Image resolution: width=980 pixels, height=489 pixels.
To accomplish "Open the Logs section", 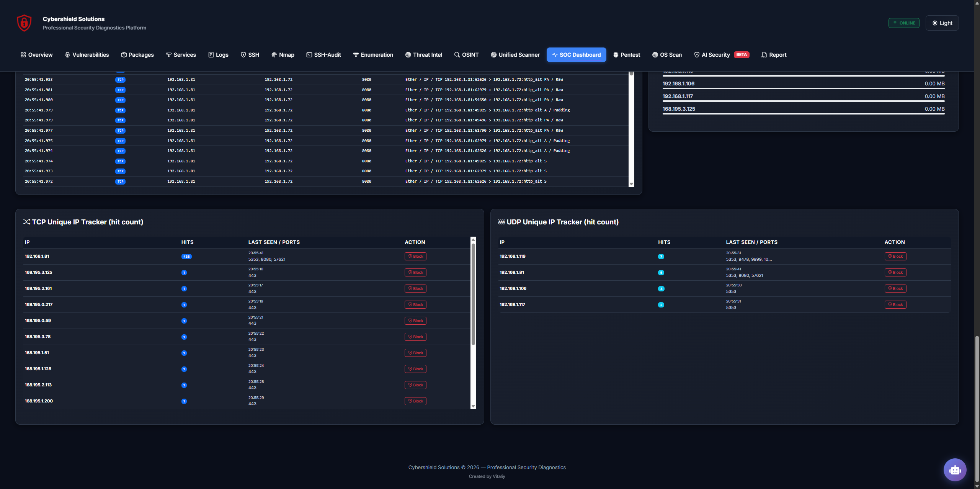I will 218,55.
